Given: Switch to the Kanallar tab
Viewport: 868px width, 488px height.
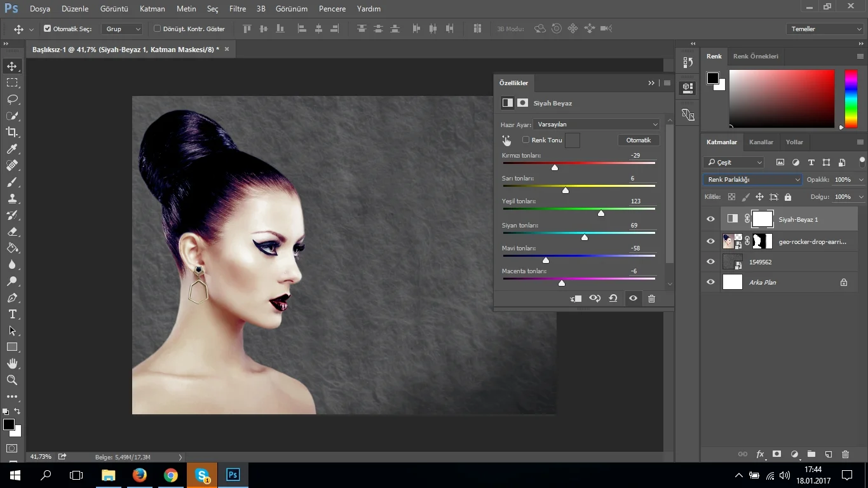Looking at the screenshot, I should 761,142.
